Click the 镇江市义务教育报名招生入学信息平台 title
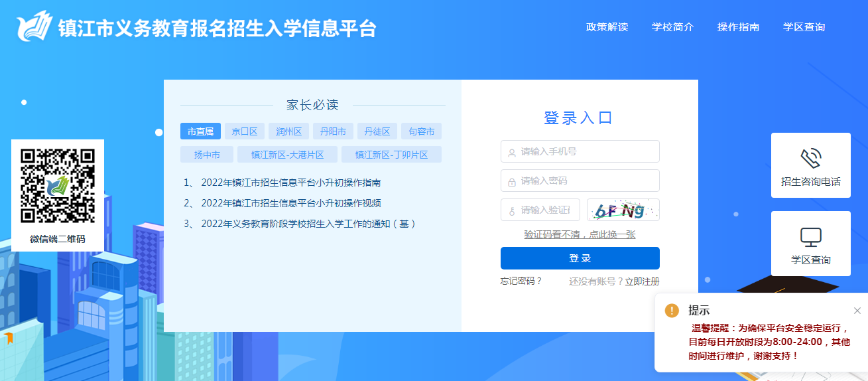This screenshot has width=868, height=381. click(x=217, y=29)
